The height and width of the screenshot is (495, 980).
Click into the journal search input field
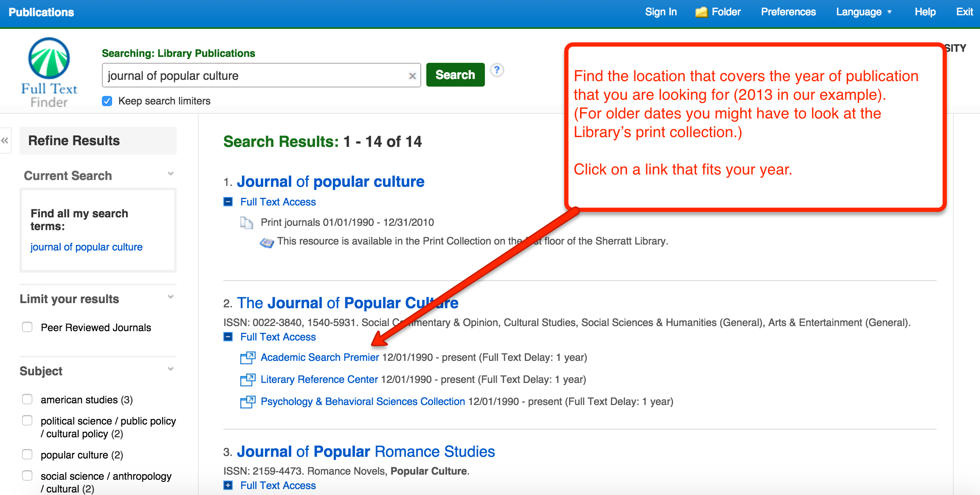coord(255,76)
